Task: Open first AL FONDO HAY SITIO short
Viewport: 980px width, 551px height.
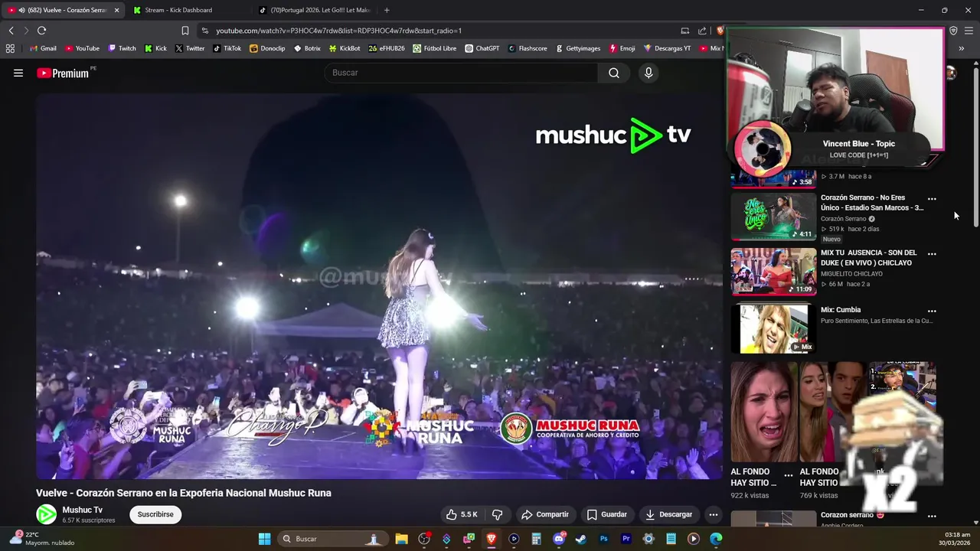Action: (763, 412)
